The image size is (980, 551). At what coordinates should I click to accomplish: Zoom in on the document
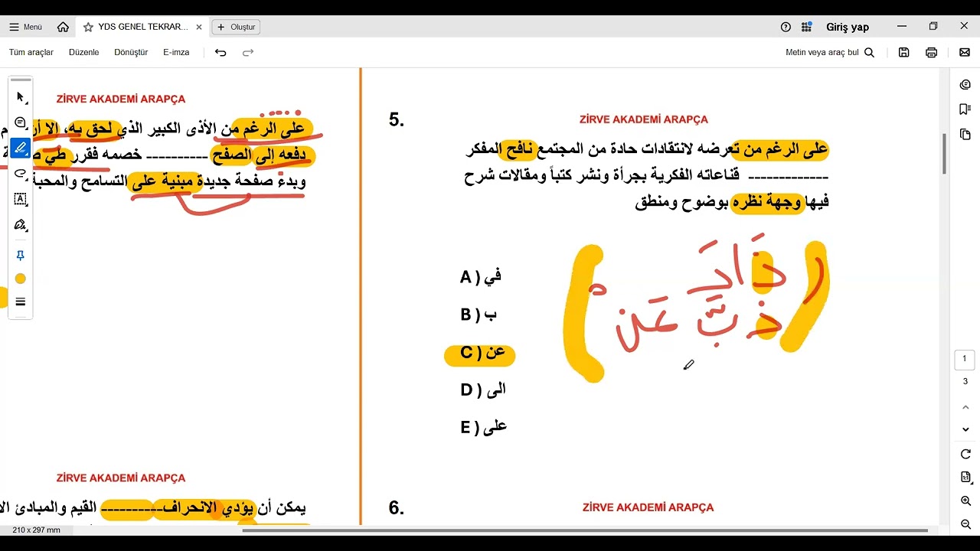(x=965, y=501)
